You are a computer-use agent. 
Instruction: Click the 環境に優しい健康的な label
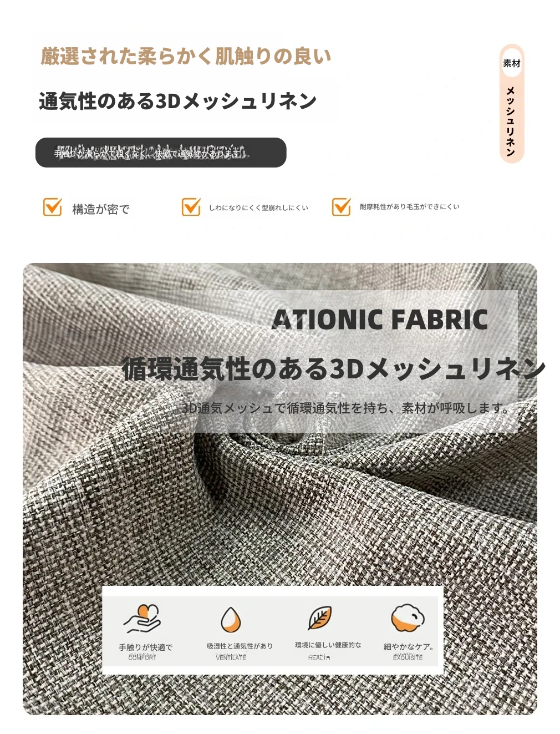click(328, 645)
